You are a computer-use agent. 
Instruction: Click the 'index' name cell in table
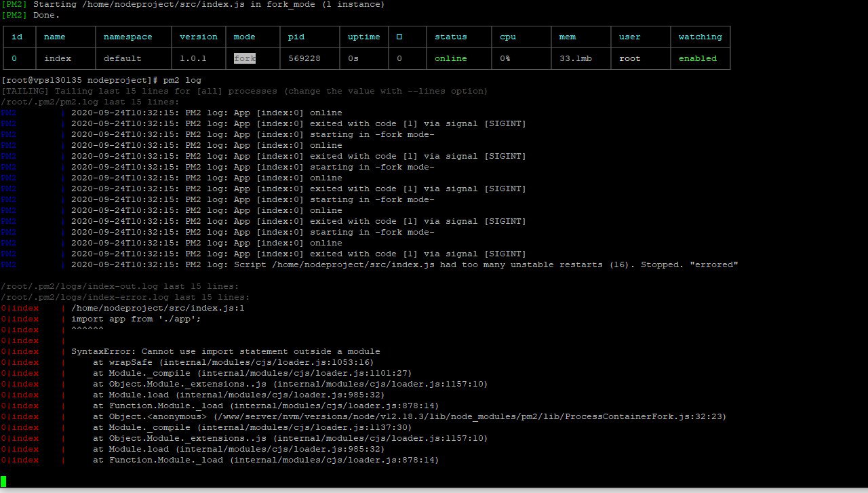click(x=58, y=58)
